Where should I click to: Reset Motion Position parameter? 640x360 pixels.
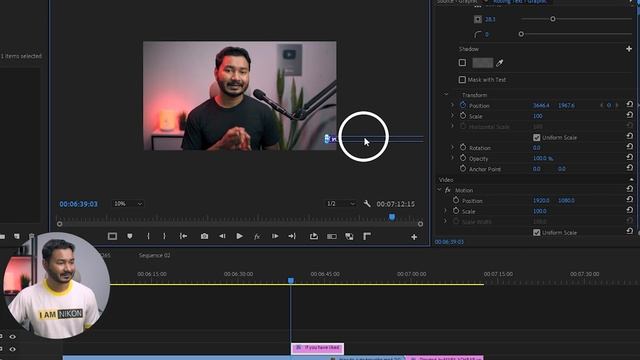[629, 200]
